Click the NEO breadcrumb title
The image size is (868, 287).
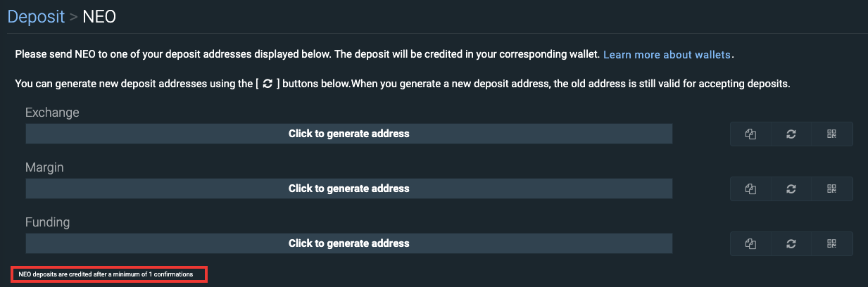99,16
